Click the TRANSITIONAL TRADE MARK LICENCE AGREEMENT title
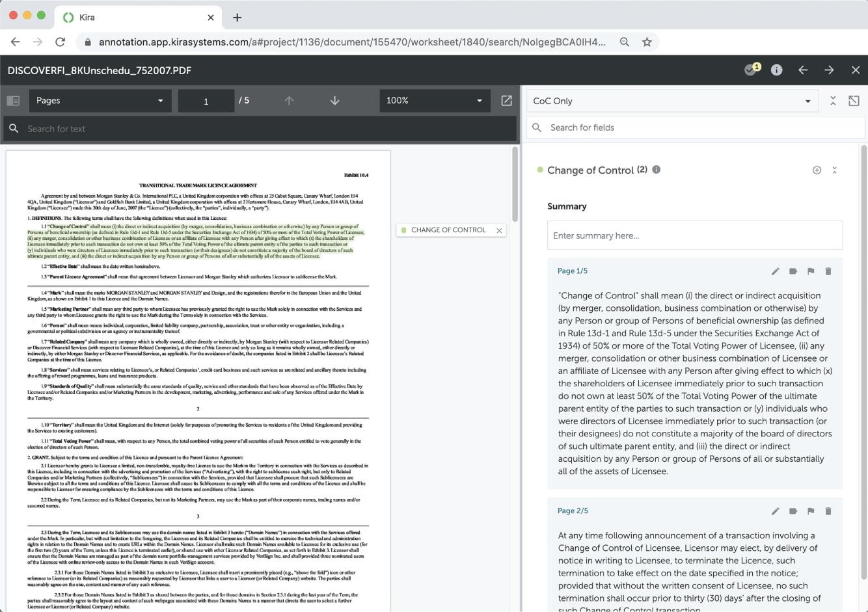Viewport: 868px width, 612px height. click(x=198, y=185)
